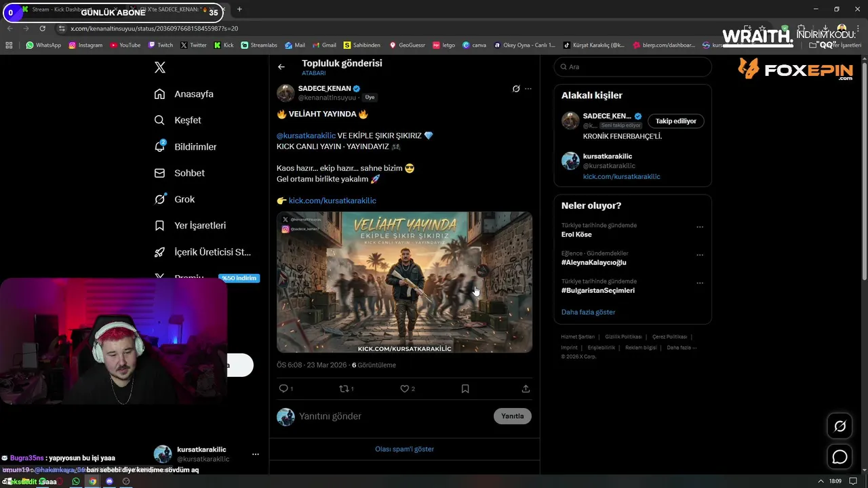Click the Takip ediliyor button
Image resolution: width=868 pixels, height=488 pixels.
coord(676,121)
